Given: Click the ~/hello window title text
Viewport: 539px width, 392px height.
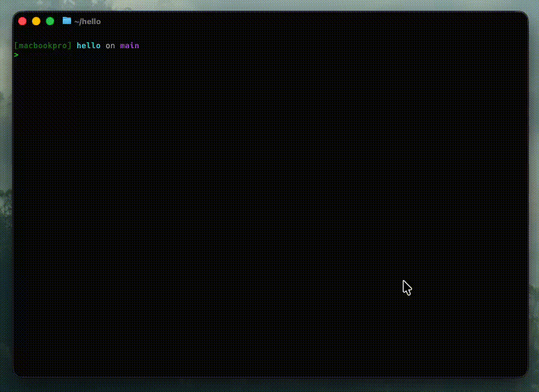Looking at the screenshot, I should tap(87, 21).
